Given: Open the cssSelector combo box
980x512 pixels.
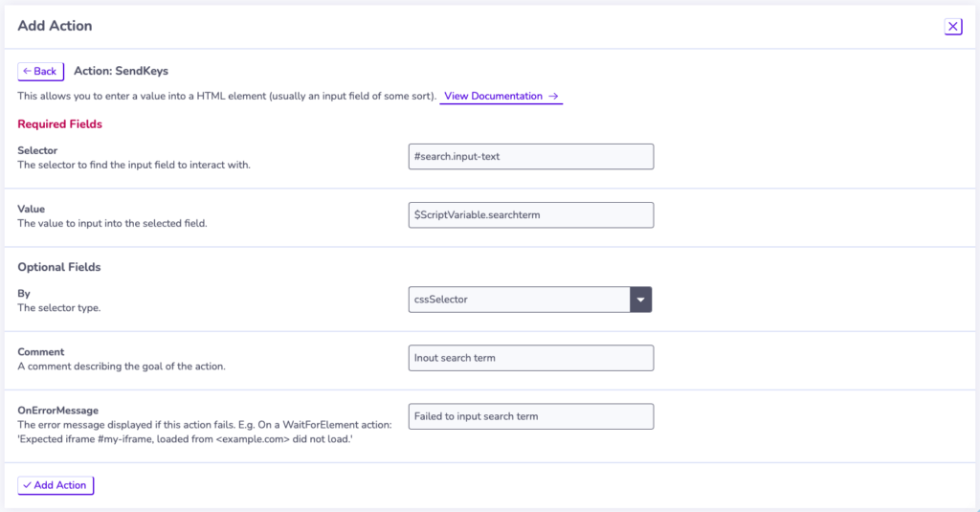Looking at the screenshot, I should [x=530, y=300].
